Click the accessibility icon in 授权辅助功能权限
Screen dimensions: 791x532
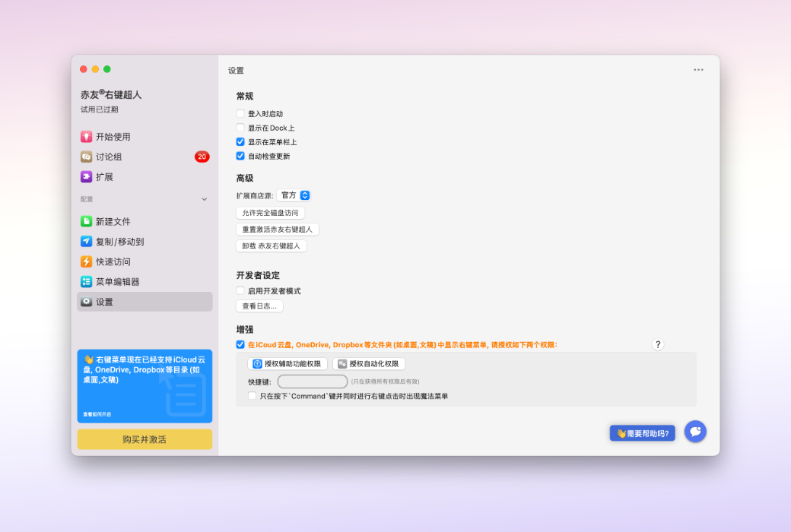[257, 363]
